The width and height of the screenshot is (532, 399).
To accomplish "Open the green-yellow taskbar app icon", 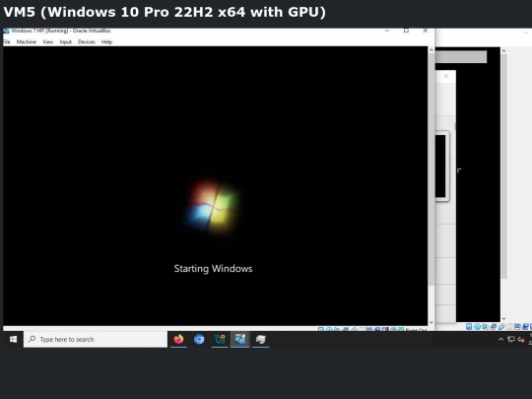I will click(220, 339).
